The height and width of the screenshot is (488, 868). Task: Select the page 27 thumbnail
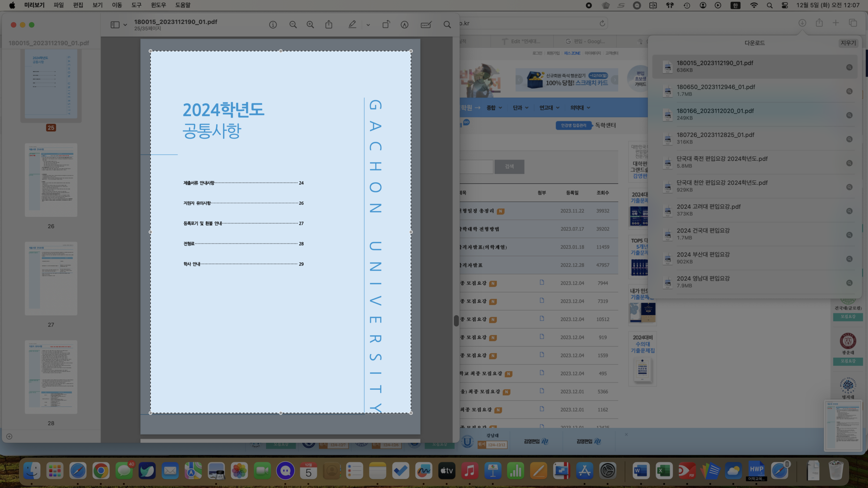tap(51, 279)
